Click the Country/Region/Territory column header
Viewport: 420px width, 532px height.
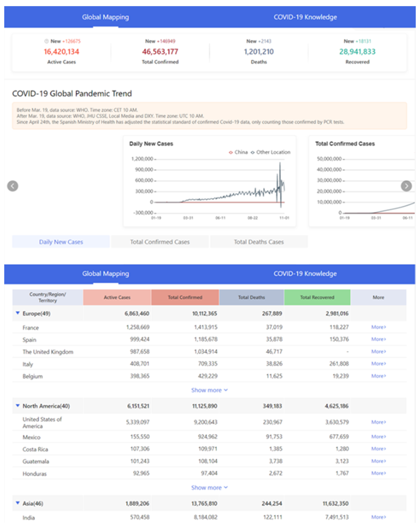click(x=48, y=297)
